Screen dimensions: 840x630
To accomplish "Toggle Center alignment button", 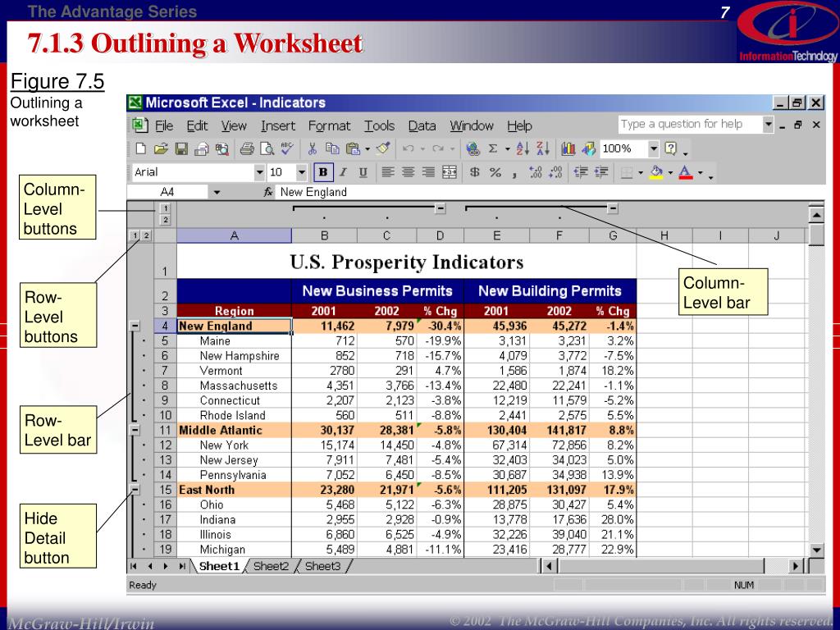I will point(409,172).
